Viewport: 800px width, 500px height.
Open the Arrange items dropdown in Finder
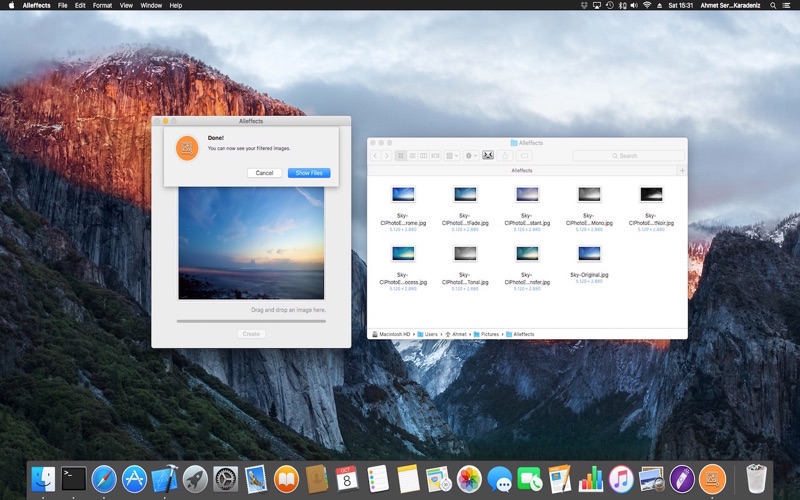[x=452, y=156]
